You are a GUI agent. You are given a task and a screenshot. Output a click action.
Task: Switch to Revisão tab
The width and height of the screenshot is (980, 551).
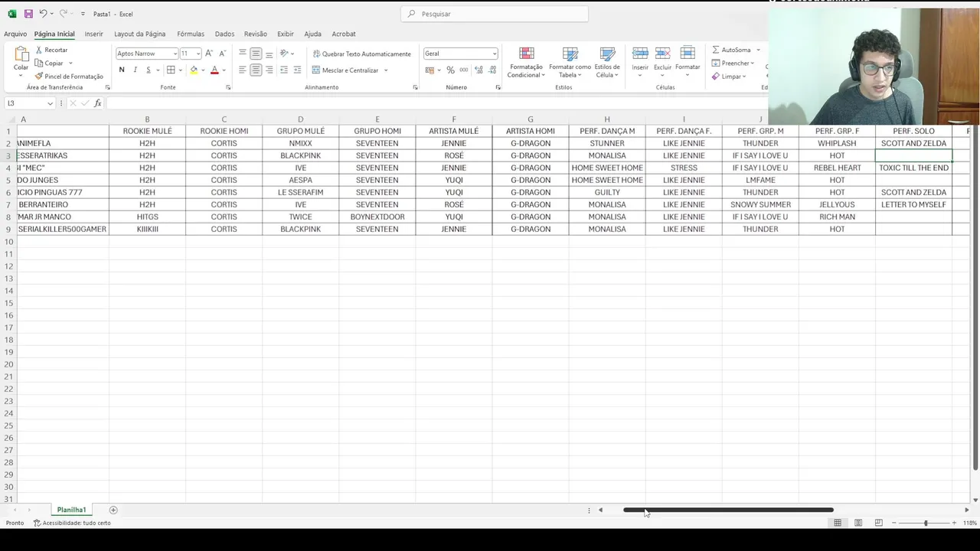(256, 34)
